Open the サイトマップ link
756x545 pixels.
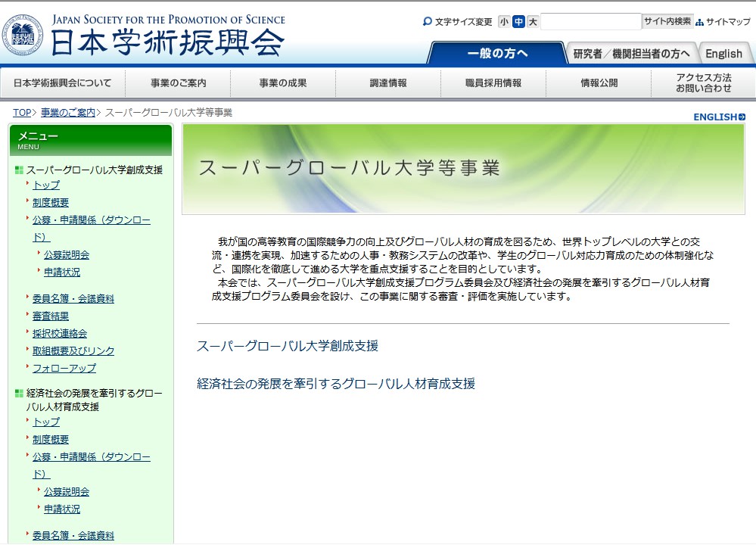coord(728,22)
